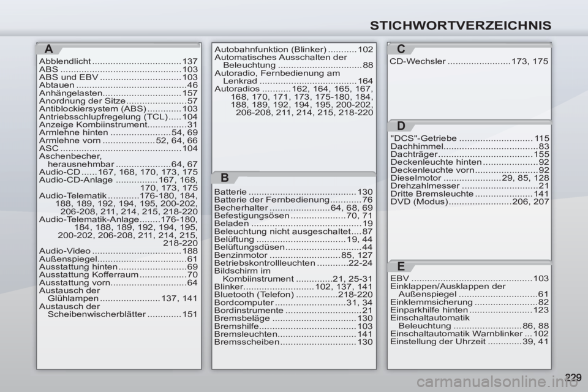Click Einstellung der Uhrzeit entry
This screenshot has height=392, width=588.
point(470,341)
